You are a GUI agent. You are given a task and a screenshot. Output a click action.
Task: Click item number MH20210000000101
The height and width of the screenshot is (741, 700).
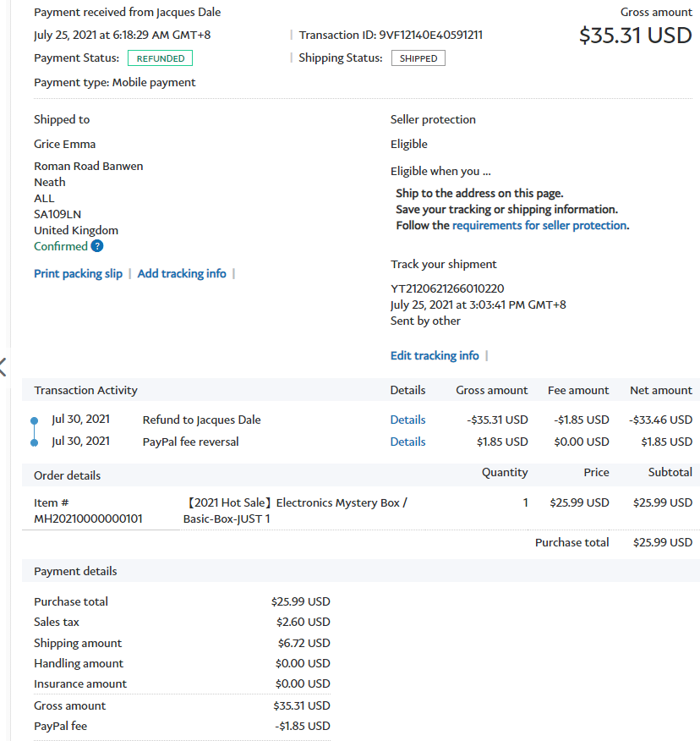[88, 519]
